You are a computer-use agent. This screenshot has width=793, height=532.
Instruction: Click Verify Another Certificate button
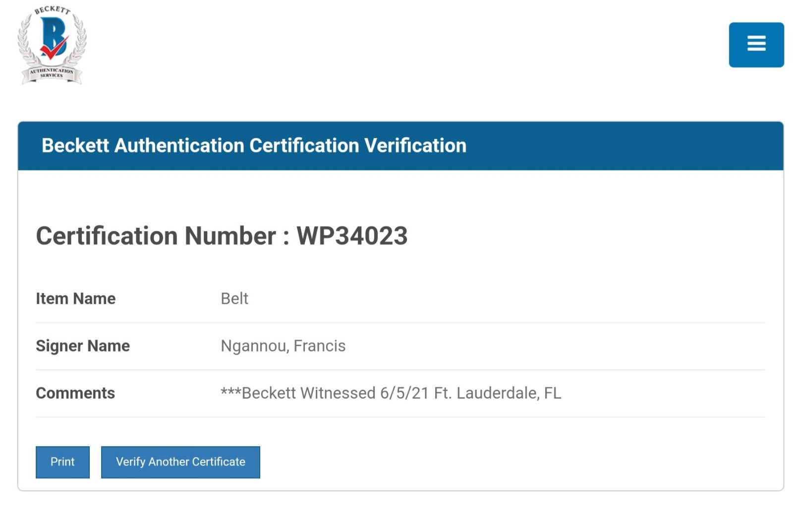pyautogui.click(x=180, y=462)
